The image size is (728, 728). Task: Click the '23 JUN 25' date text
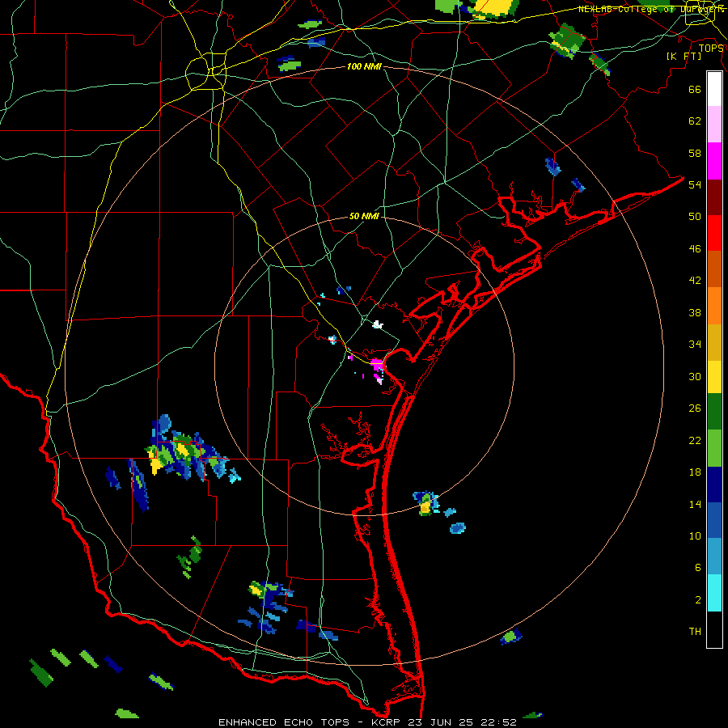tap(442, 722)
